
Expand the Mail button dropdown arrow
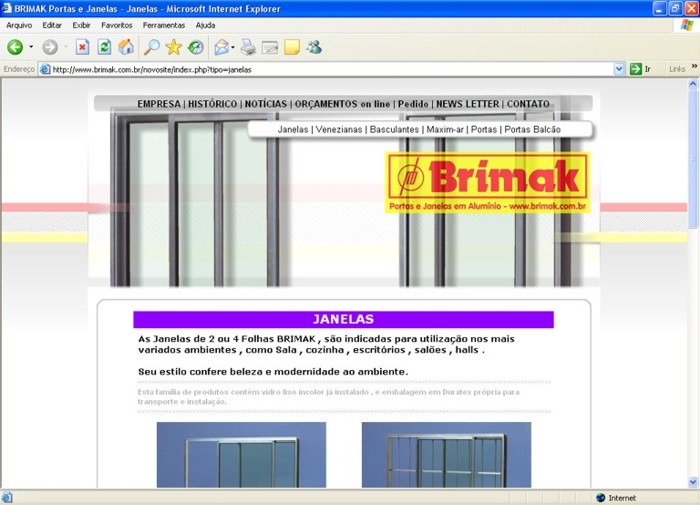point(233,47)
